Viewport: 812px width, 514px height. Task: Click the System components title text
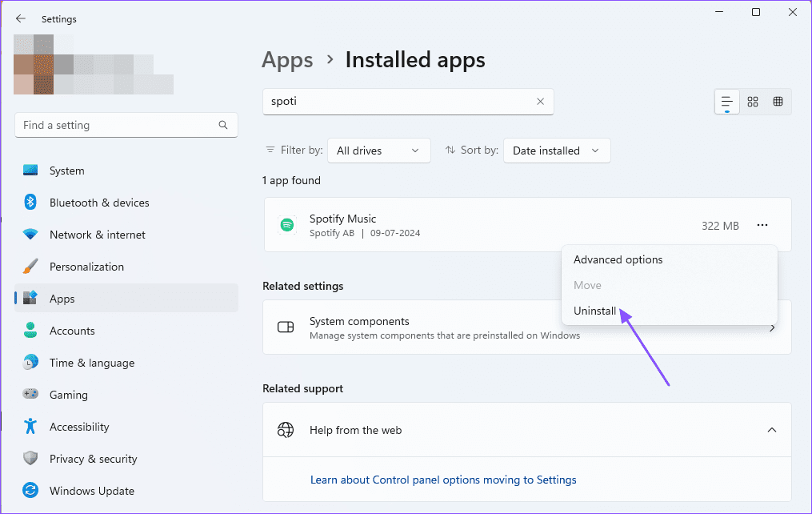[359, 321]
